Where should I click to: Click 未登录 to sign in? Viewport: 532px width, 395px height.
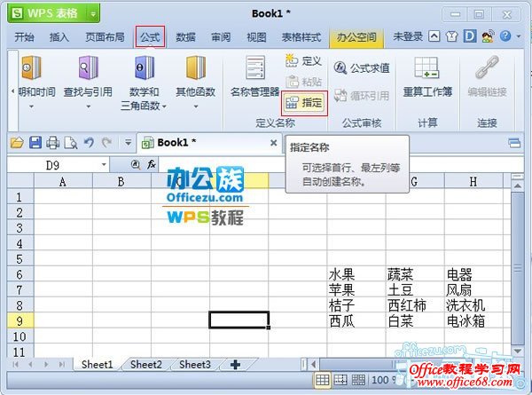pyautogui.click(x=408, y=36)
